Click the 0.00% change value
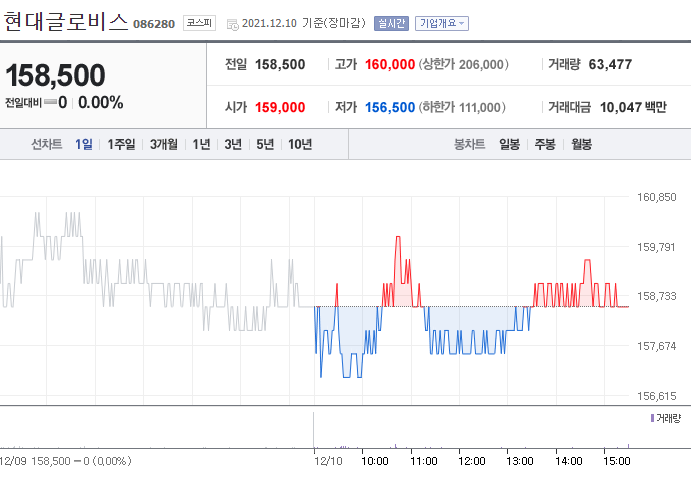 tap(100, 103)
